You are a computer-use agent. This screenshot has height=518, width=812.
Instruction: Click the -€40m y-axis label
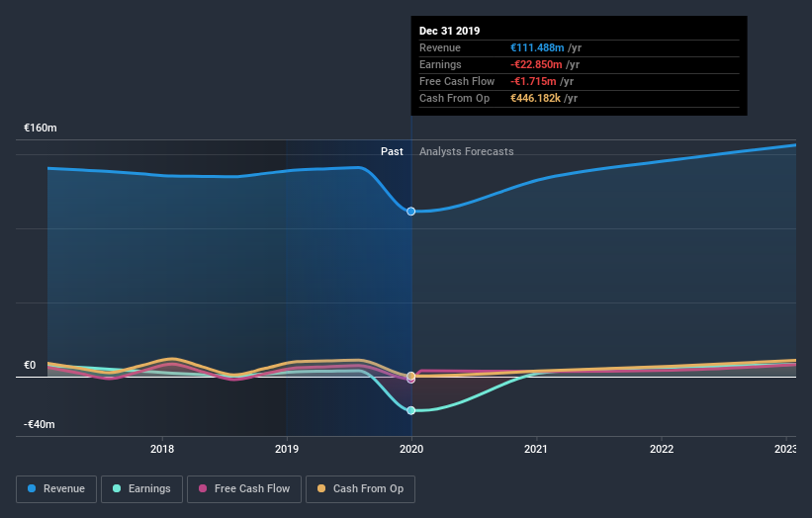[x=40, y=424]
